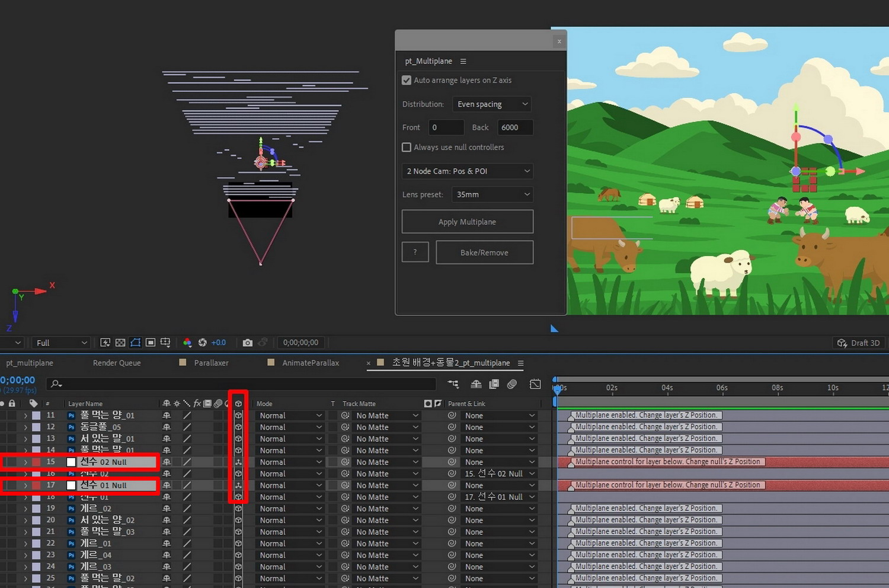The height and width of the screenshot is (588, 889).
Task: Click the Show Channel RGB icon
Action: coord(187,343)
